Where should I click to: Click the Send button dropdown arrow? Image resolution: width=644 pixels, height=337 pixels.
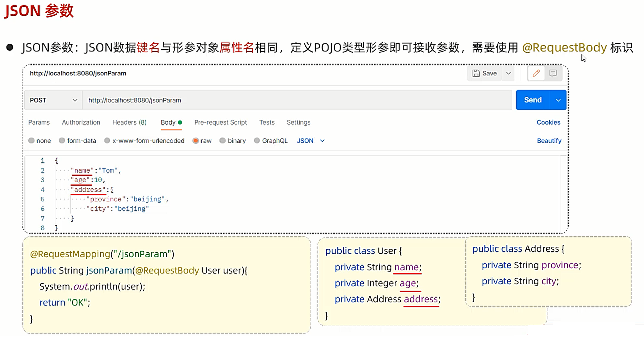[558, 100]
